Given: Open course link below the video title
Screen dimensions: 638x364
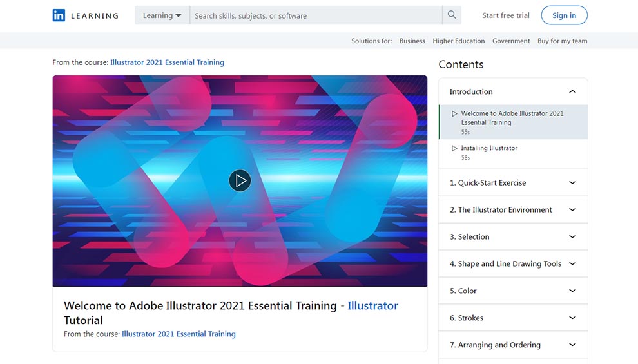Looking at the screenshot, I should 179,334.
